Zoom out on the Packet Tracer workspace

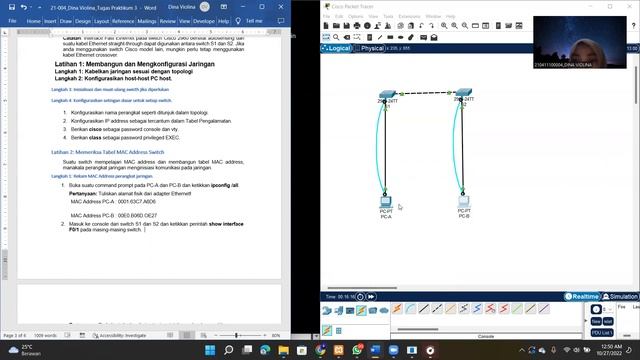click(465, 26)
